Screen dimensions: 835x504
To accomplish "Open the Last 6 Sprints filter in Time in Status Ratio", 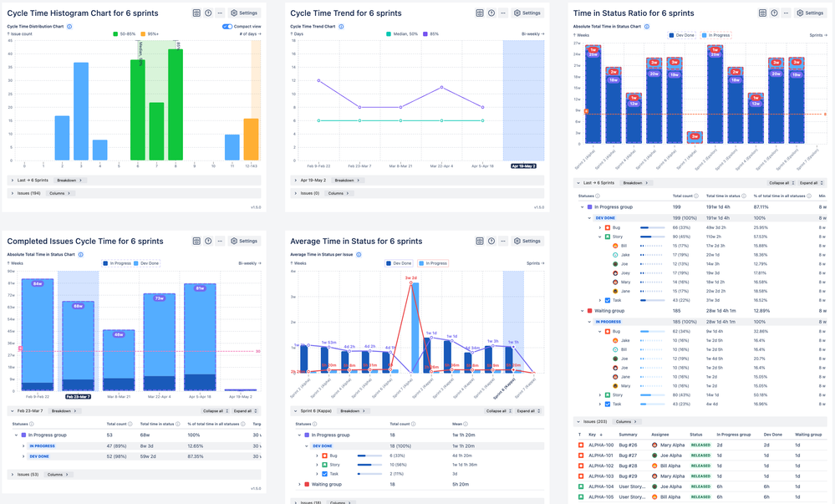I will 598,183.
